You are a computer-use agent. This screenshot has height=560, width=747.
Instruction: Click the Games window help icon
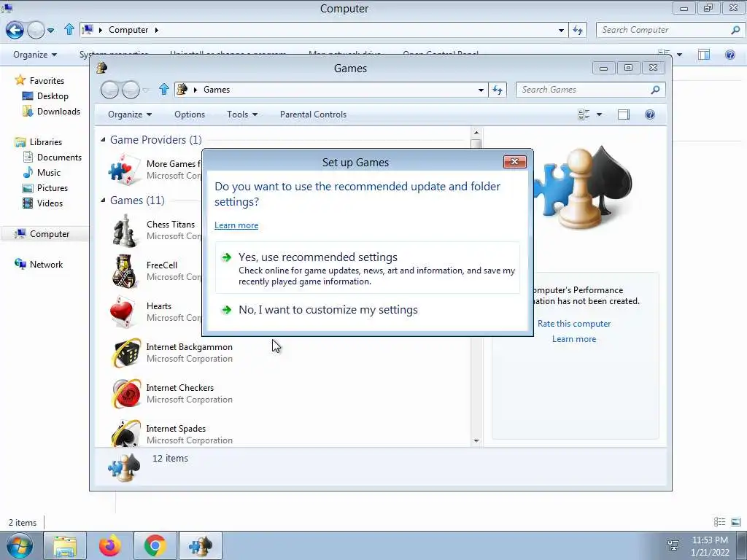650,114
